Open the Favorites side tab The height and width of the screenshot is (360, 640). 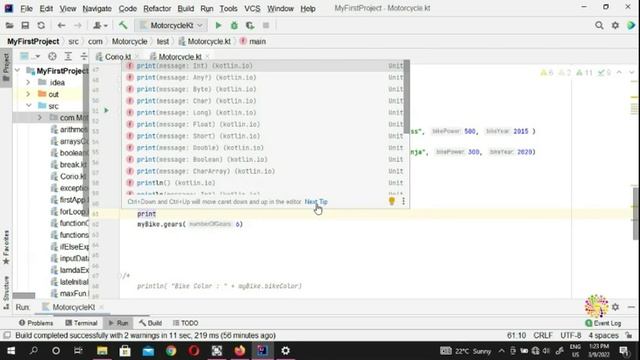tap(6, 247)
